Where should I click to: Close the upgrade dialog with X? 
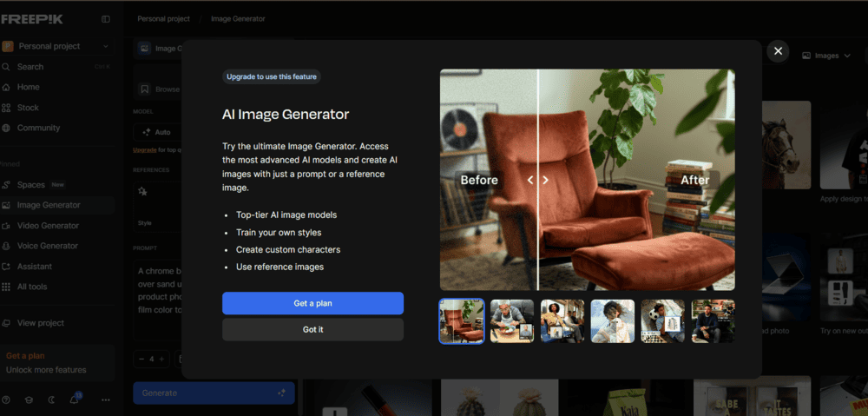[x=778, y=51]
